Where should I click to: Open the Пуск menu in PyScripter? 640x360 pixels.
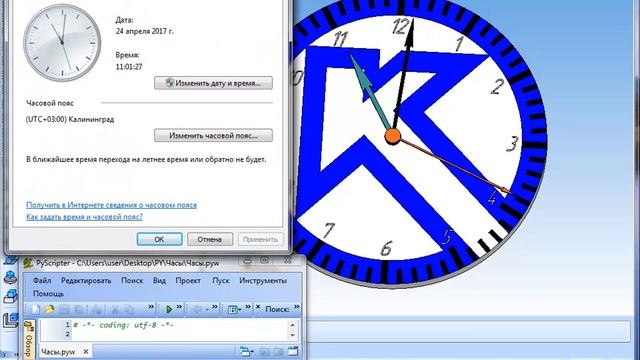(221, 280)
